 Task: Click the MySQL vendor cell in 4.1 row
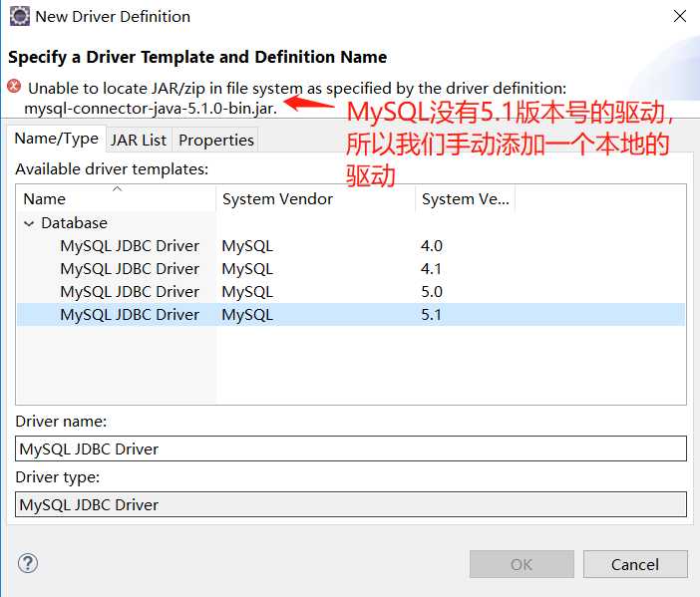pos(247,269)
